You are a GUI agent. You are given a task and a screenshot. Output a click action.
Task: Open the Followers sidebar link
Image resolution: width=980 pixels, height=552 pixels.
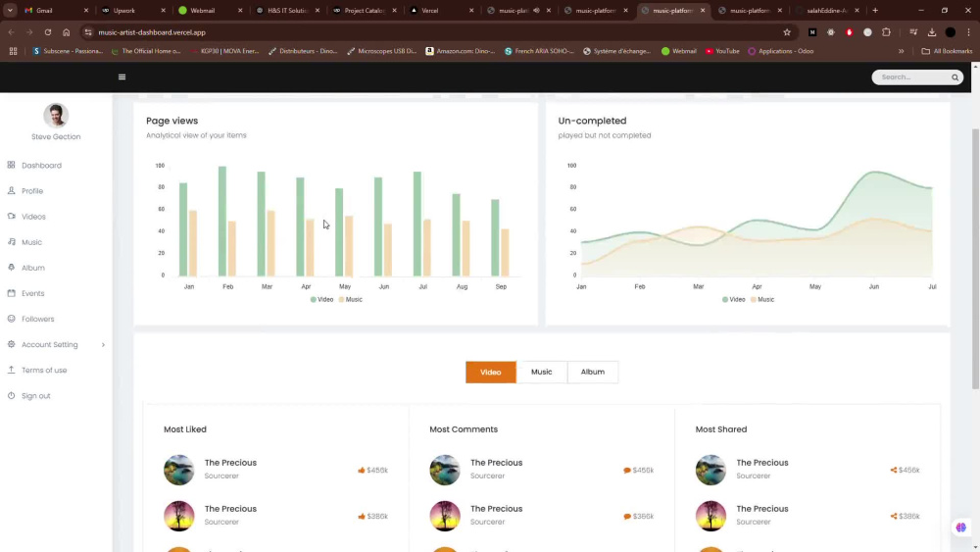(37, 319)
